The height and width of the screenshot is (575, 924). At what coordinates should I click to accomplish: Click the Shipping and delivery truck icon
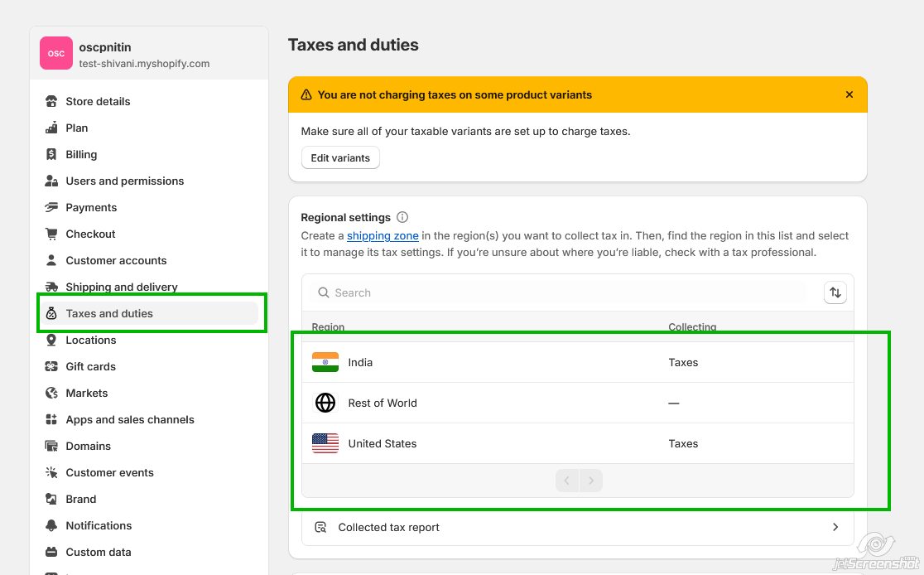click(x=51, y=287)
